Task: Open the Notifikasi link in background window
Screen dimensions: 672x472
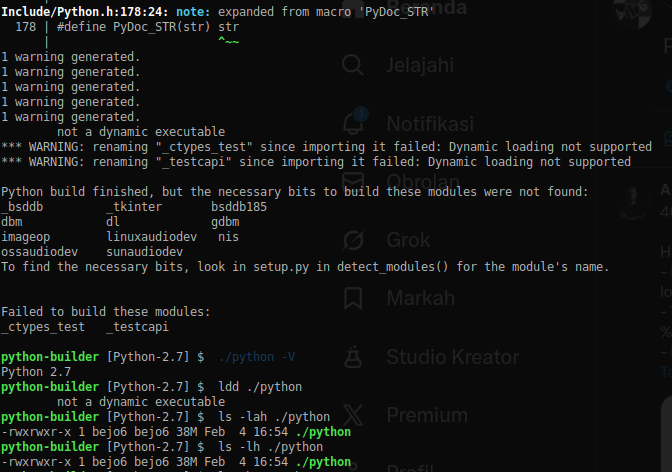Action: point(430,124)
